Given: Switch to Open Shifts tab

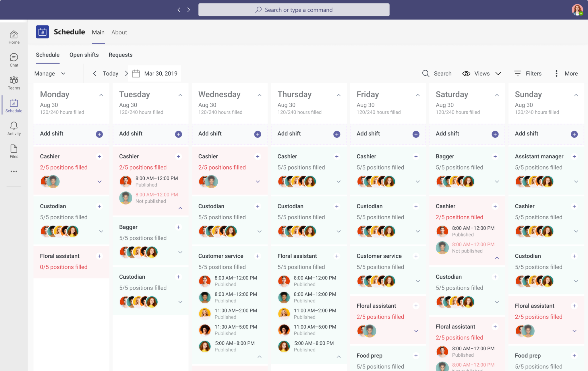Looking at the screenshot, I should [x=84, y=54].
